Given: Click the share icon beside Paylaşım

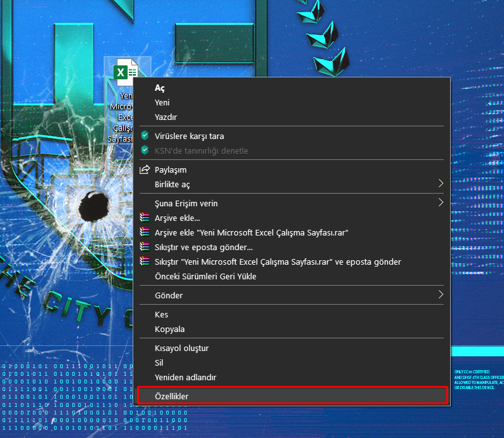Looking at the screenshot, I should coord(145,169).
